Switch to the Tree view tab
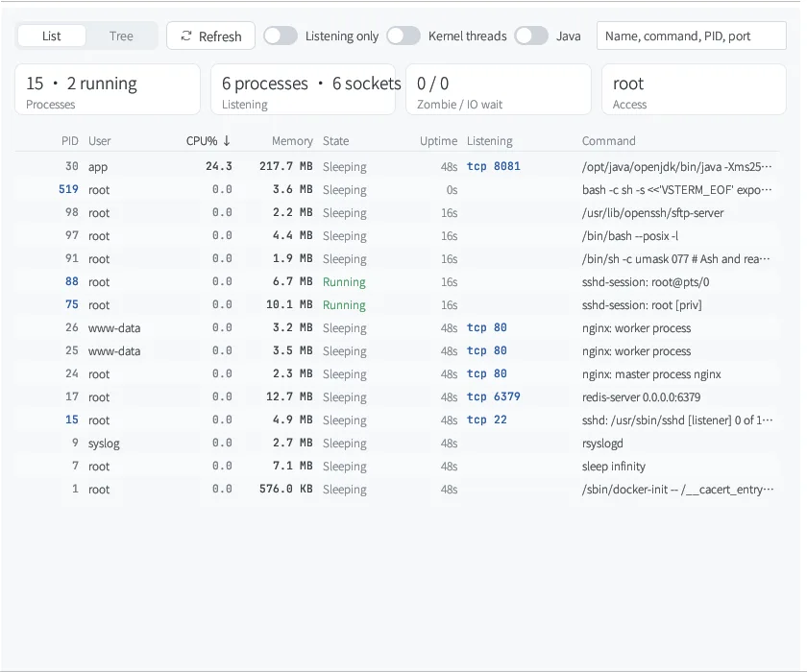The image size is (807, 672). click(121, 36)
